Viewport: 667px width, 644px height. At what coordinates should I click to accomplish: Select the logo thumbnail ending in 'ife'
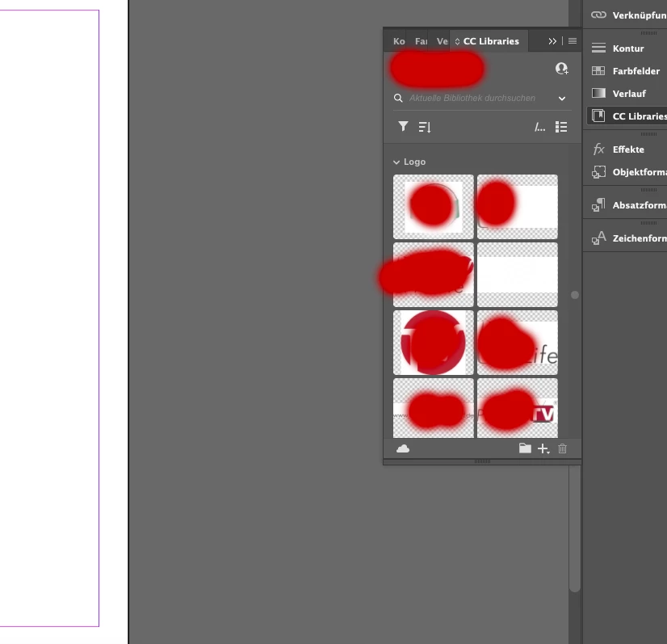pos(518,343)
